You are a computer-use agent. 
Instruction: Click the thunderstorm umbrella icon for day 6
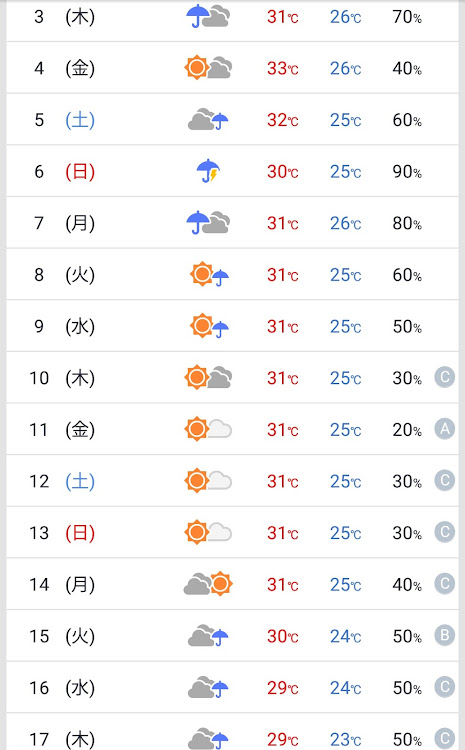208,171
